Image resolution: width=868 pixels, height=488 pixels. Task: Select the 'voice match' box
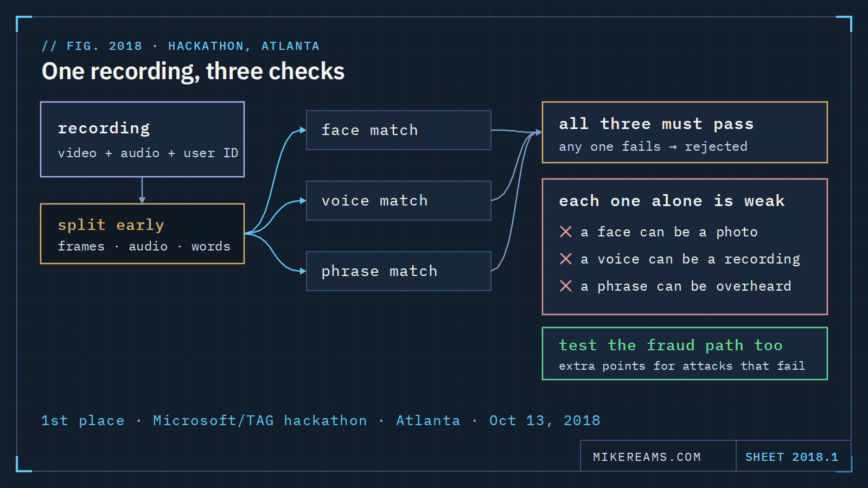tap(399, 201)
